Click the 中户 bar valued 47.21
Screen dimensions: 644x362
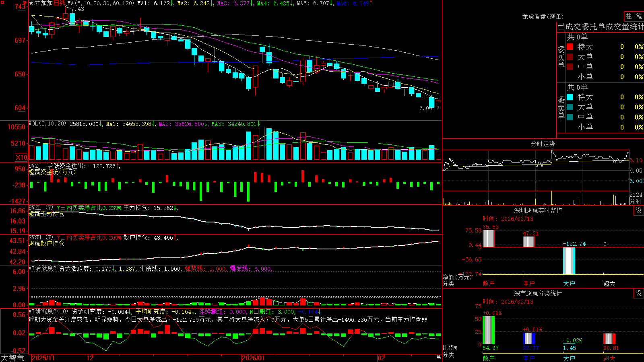click(x=528, y=242)
